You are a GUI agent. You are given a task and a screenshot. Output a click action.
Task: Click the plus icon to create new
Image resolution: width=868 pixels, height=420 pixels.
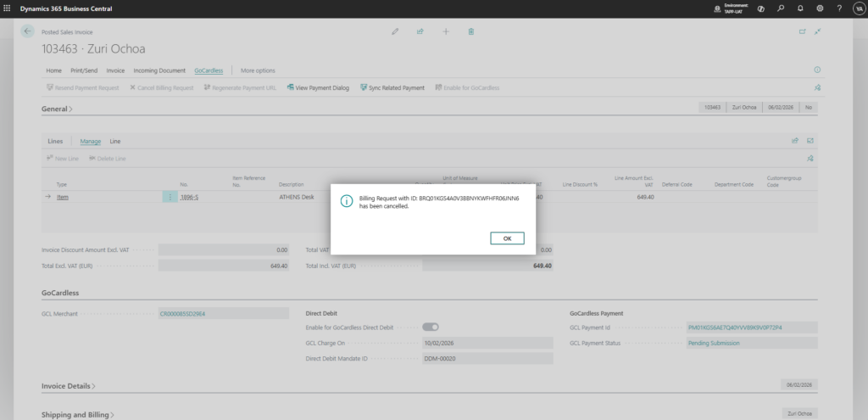click(x=446, y=31)
